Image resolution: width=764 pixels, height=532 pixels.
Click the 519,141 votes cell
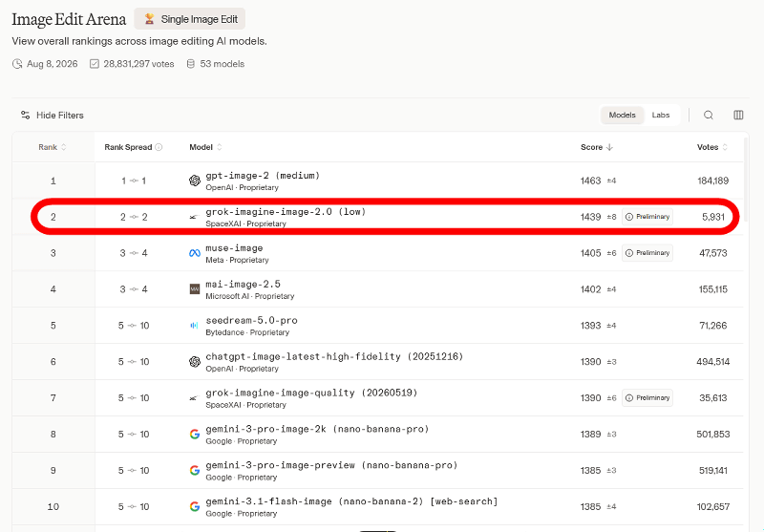click(712, 470)
